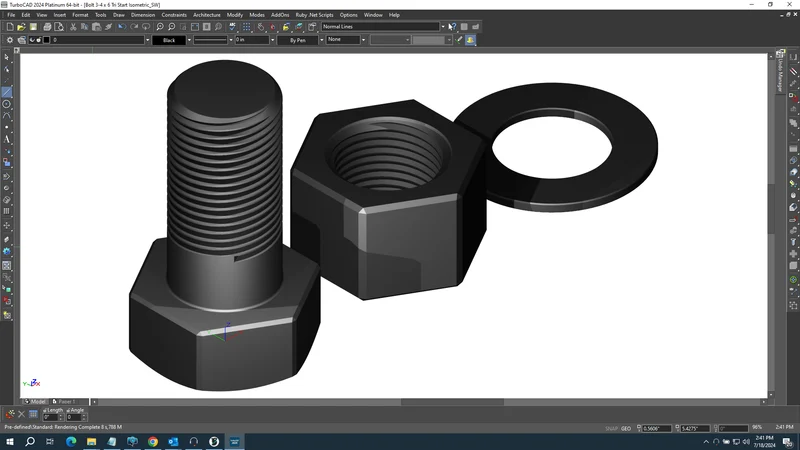
Task: Open the Architecture menu
Action: pos(207,15)
